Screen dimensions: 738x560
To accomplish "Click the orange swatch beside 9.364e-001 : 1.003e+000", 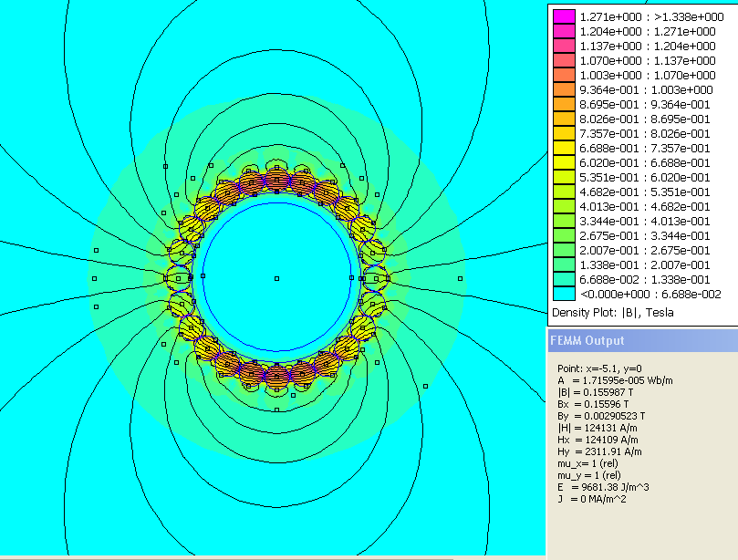I will coord(564,89).
